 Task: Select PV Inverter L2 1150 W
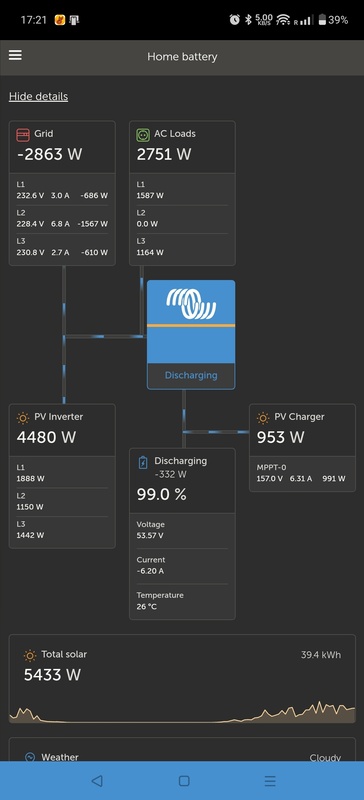point(30,507)
